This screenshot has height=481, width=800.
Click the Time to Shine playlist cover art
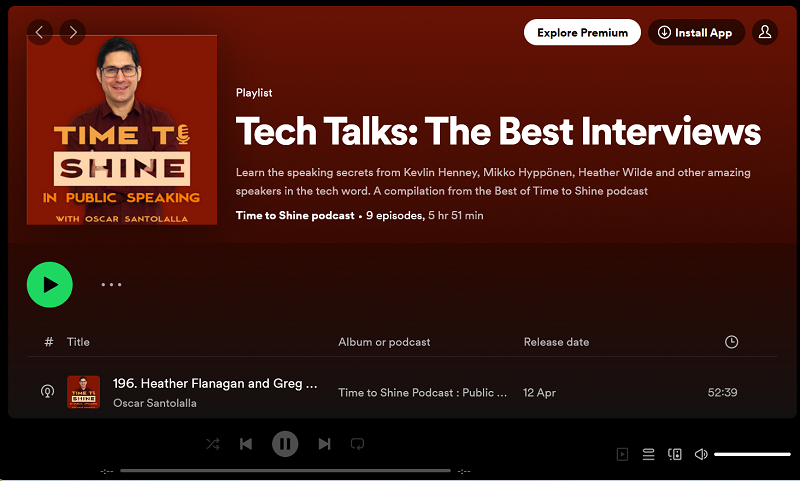point(122,130)
